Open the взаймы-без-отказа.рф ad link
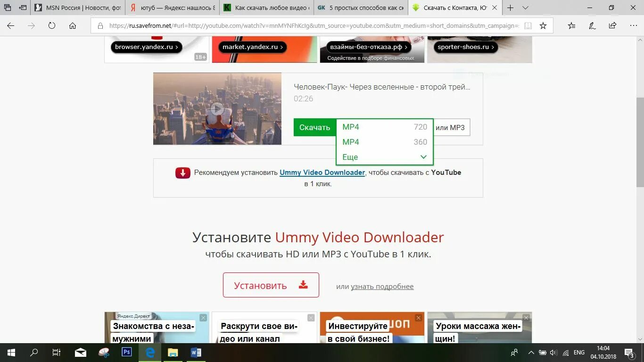 pyautogui.click(x=369, y=47)
